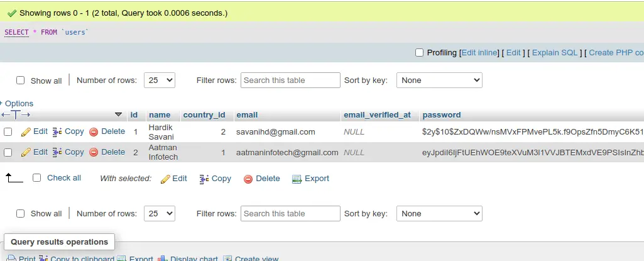Screen dimensions: 644x261
Task: Click the Display chart icon
Action: [x=163, y=259]
